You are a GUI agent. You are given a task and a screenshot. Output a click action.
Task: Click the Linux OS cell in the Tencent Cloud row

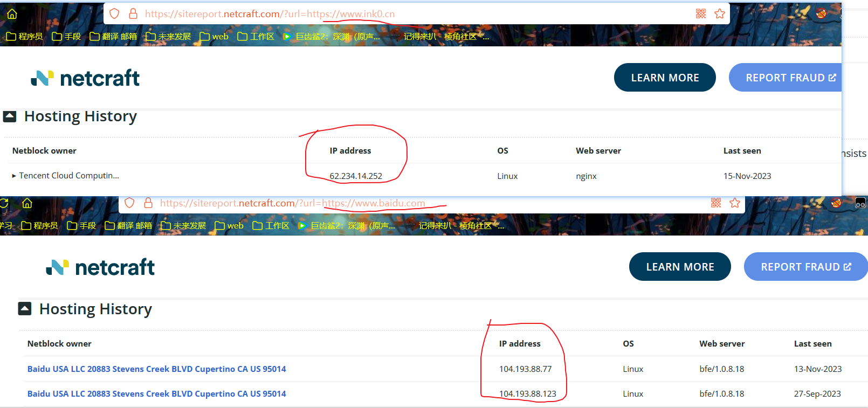pyautogui.click(x=507, y=176)
